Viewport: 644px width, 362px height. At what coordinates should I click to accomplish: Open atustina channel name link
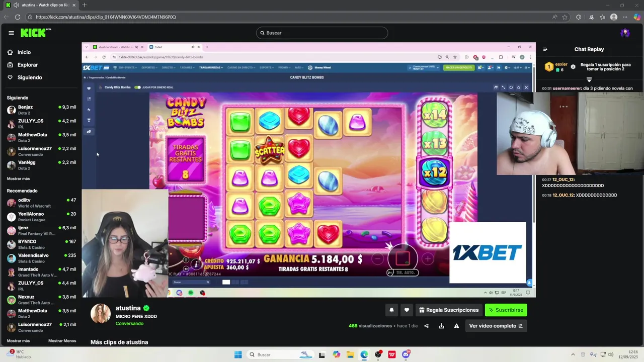tap(128, 308)
